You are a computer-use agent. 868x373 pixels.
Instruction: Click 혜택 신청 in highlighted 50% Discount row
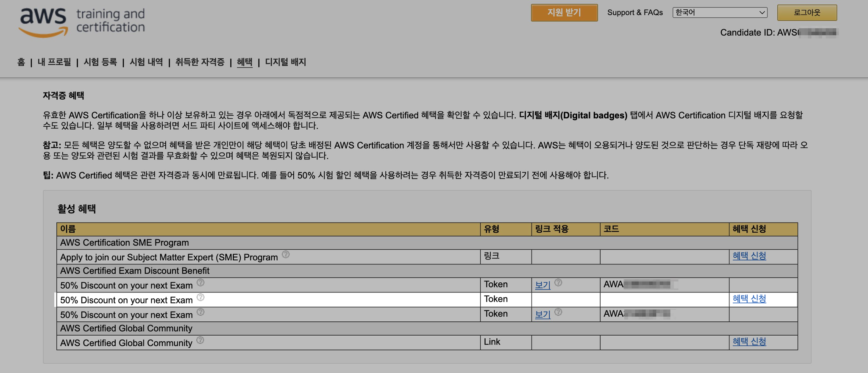coord(749,298)
